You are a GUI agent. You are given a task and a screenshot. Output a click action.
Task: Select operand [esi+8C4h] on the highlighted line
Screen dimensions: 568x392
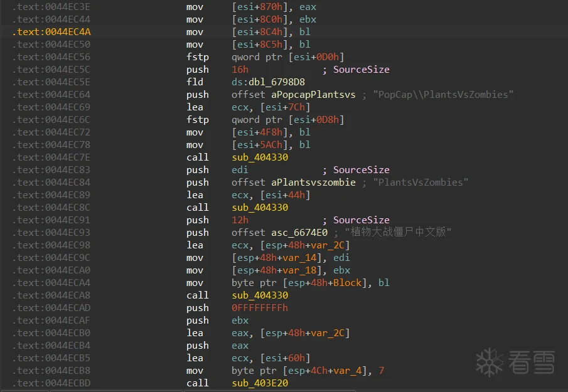point(260,32)
